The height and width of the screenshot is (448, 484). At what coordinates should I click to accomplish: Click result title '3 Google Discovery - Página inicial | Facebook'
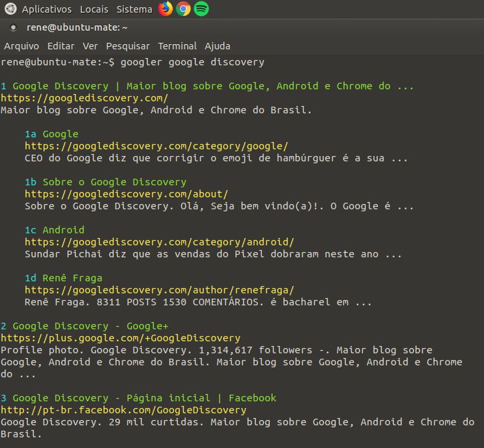pyautogui.click(x=139, y=398)
